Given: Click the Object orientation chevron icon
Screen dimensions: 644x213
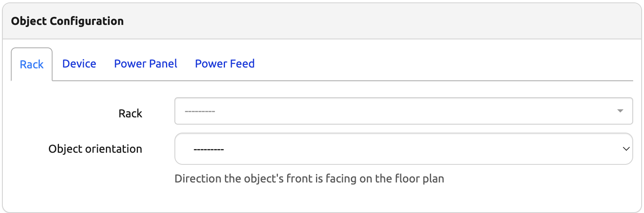Looking at the screenshot, I should click(x=626, y=149).
